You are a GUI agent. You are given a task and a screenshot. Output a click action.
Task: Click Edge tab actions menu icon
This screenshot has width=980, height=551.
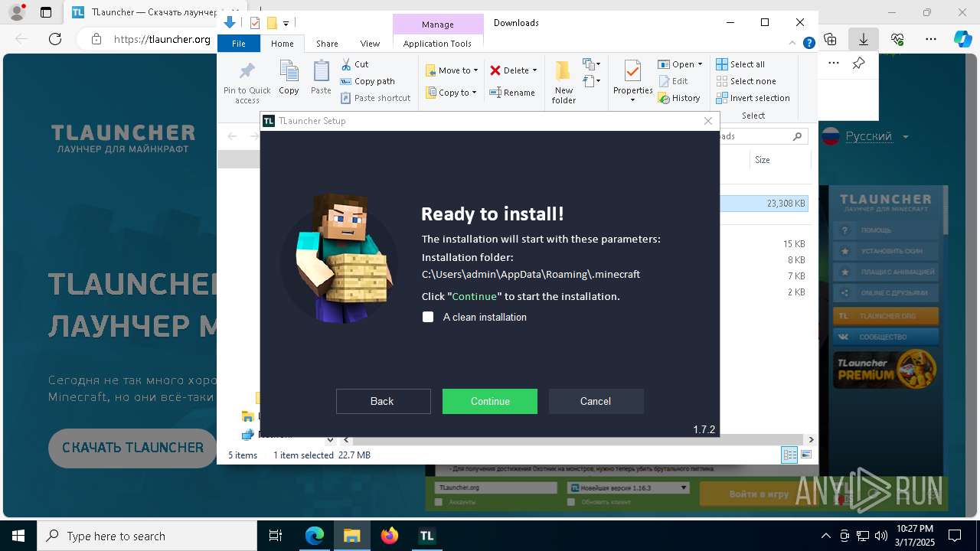click(46, 12)
